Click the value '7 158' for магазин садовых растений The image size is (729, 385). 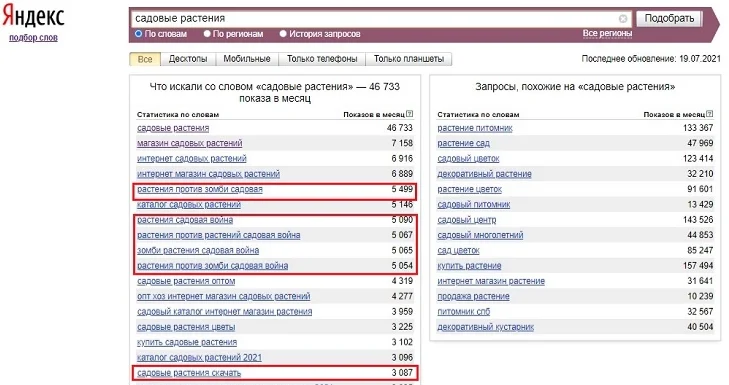pos(402,143)
